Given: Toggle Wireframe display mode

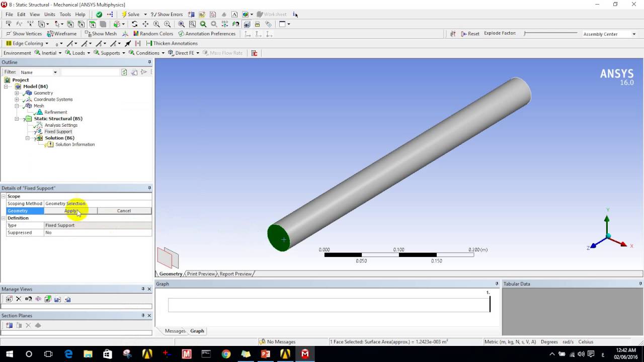Looking at the screenshot, I should coord(62,34).
